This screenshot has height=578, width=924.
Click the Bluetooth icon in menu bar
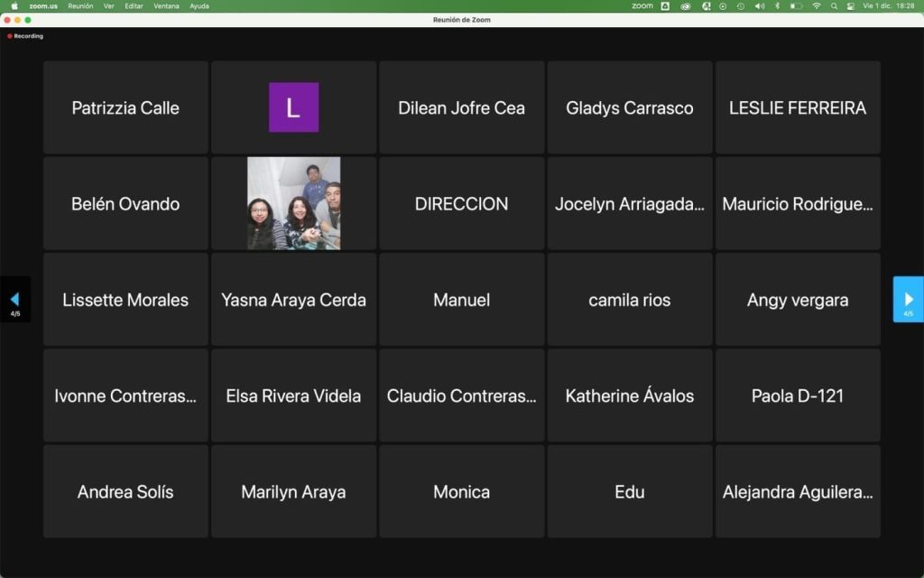[x=777, y=6]
